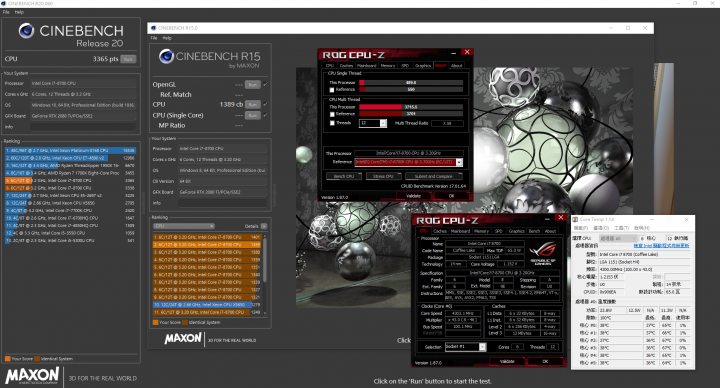Toggle the OpenGL test checkmark in R15
The image size is (720, 388).
click(265, 84)
